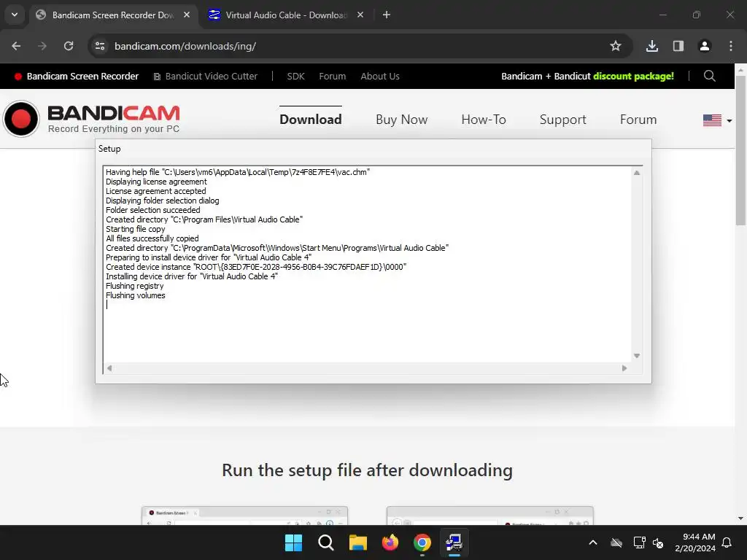Image resolution: width=747 pixels, height=560 pixels.
Task: Select Setup installer taskbar icon
Action: [454, 542]
